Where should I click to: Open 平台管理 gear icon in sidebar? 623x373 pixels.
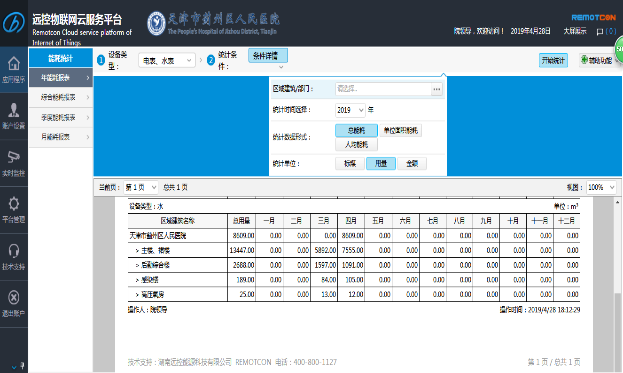pos(14,203)
